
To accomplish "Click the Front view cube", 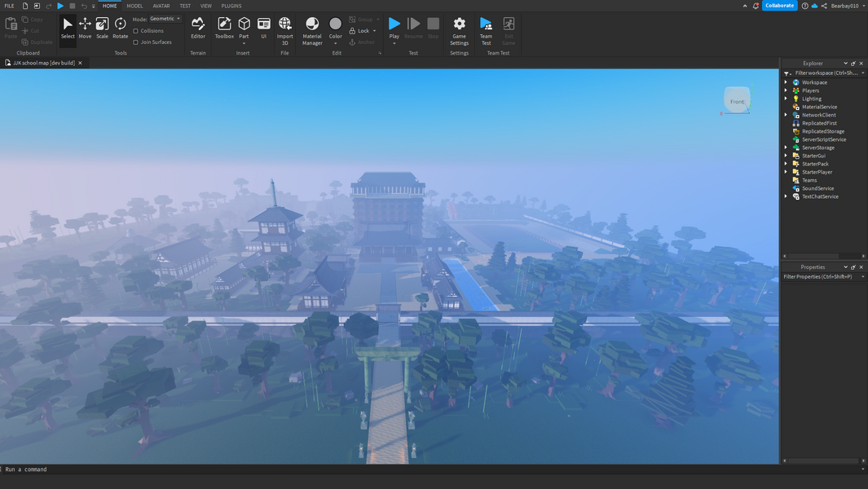I will [737, 101].
